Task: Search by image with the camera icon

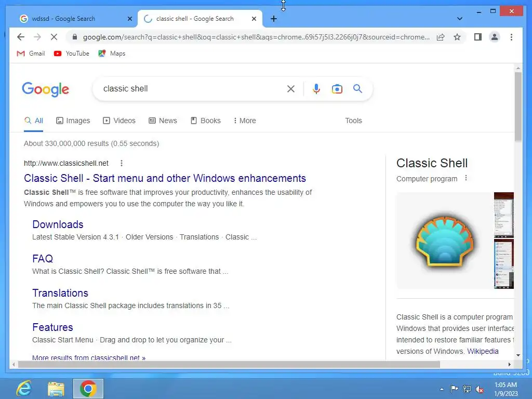Action: [337, 89]
